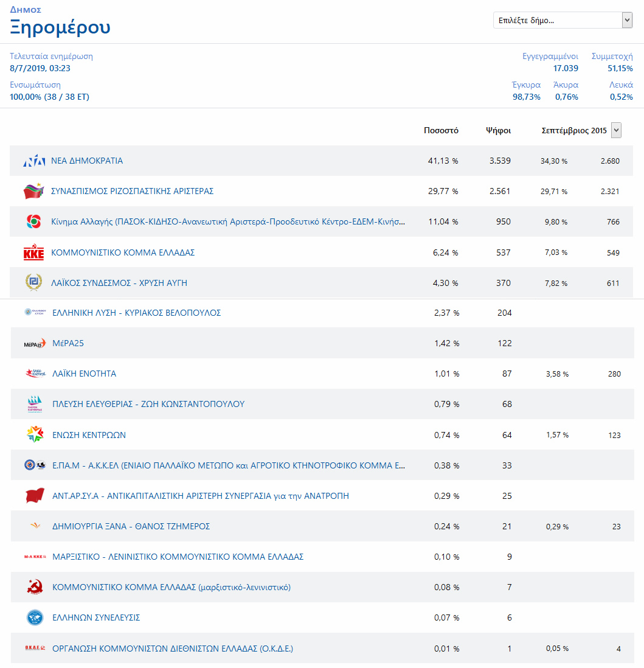644x668 pixels.
Task: Click the Λαϊκή Ενότητα logo
Action: (35, 373)
